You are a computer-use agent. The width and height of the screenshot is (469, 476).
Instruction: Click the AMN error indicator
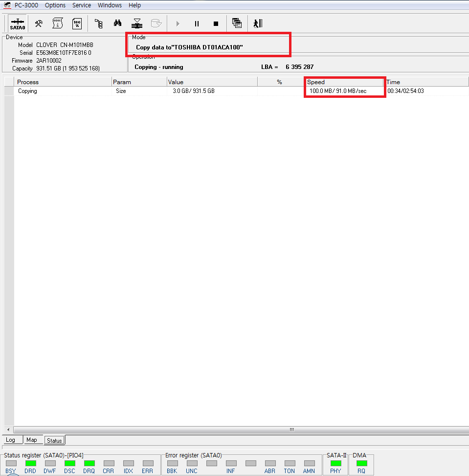310,463
